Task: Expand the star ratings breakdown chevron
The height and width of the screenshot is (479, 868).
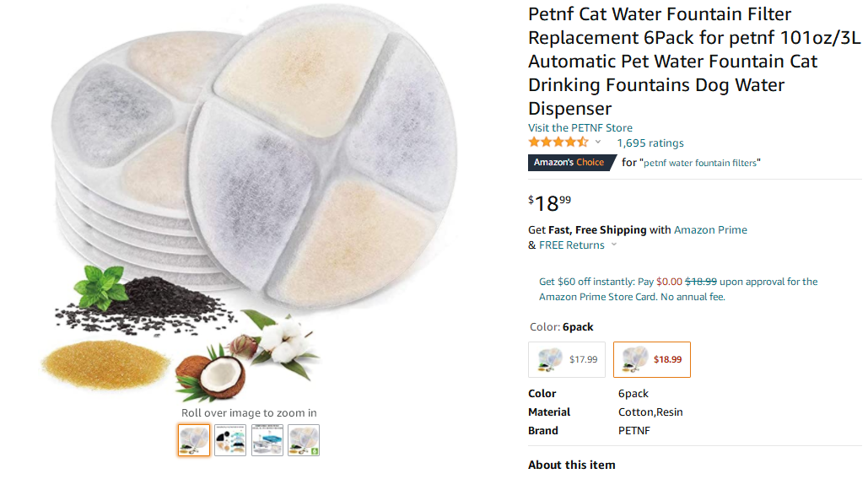Action: tap(598, 143)
